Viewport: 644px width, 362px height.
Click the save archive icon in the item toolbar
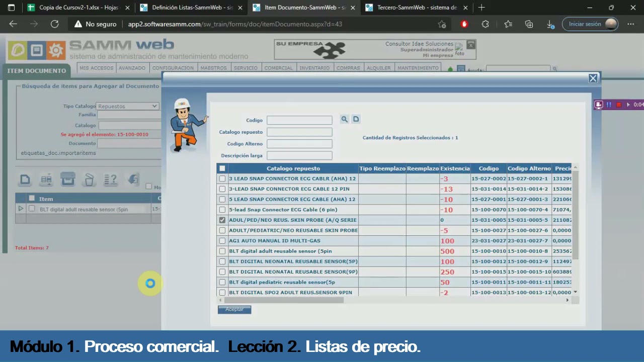click(68, 179)
